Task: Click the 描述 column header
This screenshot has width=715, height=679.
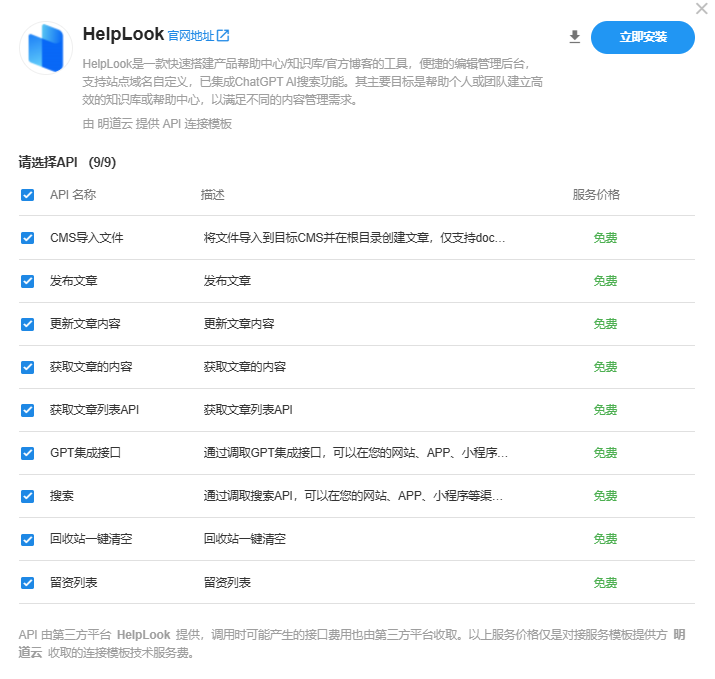Action: [x=212, y=195]
